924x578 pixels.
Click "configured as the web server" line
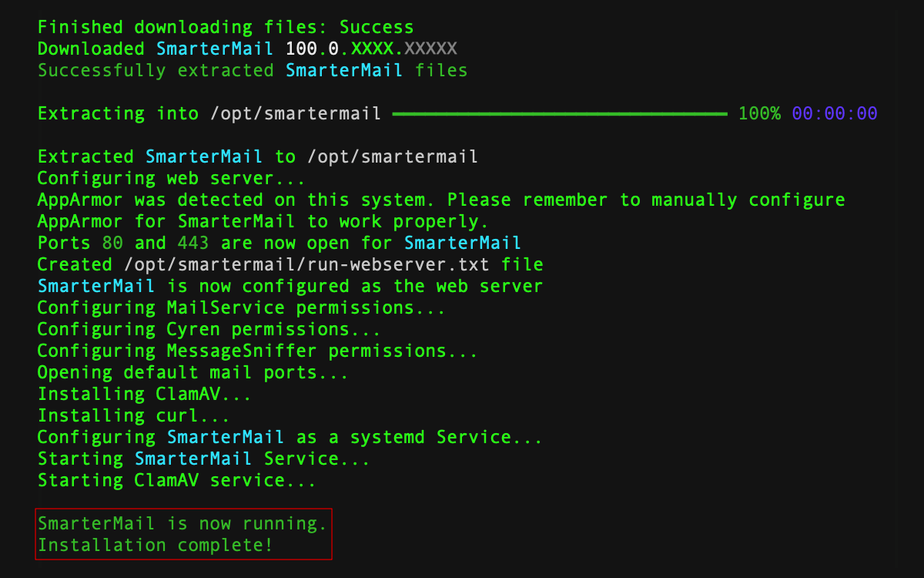290,287
